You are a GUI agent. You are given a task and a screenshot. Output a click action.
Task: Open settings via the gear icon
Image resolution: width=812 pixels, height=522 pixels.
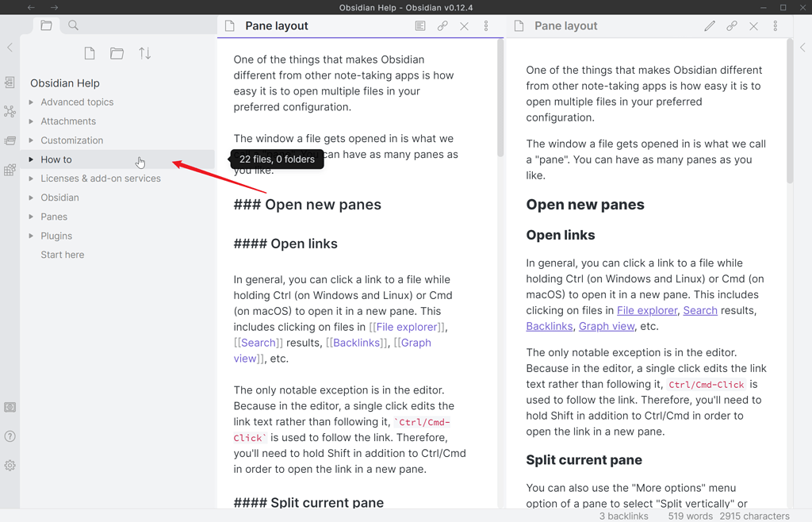coord(10,466)
